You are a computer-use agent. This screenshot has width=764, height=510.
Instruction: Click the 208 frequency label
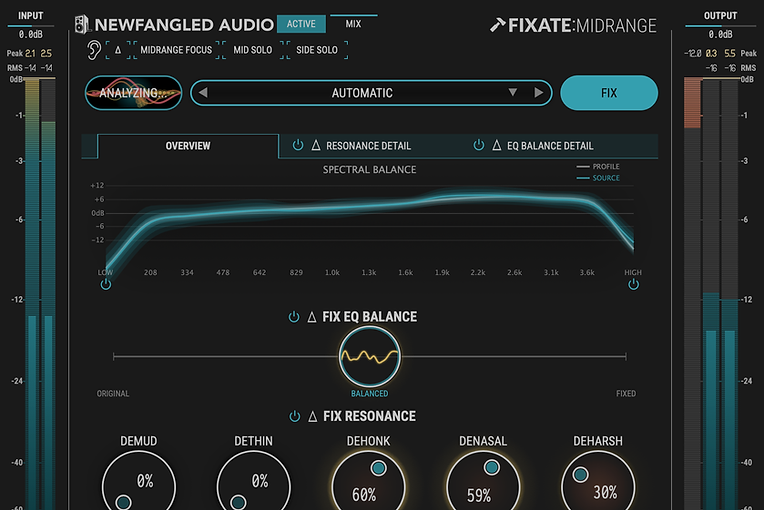[151, 273]
